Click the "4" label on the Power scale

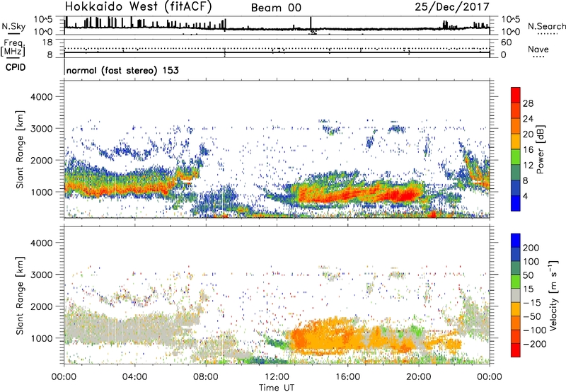pyautogui.click(x=526, y=197)
